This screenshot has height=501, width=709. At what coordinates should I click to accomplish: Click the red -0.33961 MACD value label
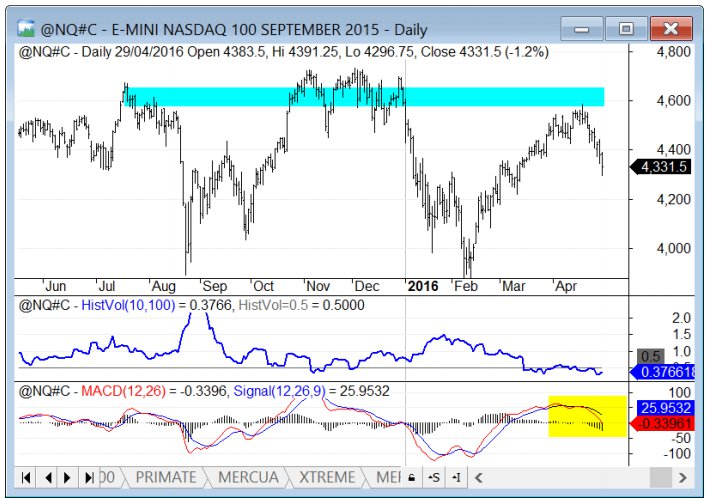(661, 424)
